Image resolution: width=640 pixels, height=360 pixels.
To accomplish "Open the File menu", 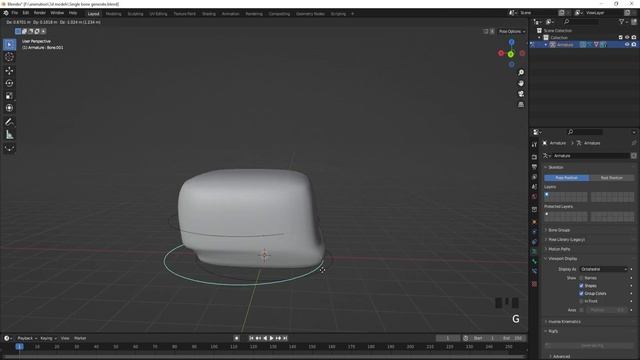I will 15,13.
